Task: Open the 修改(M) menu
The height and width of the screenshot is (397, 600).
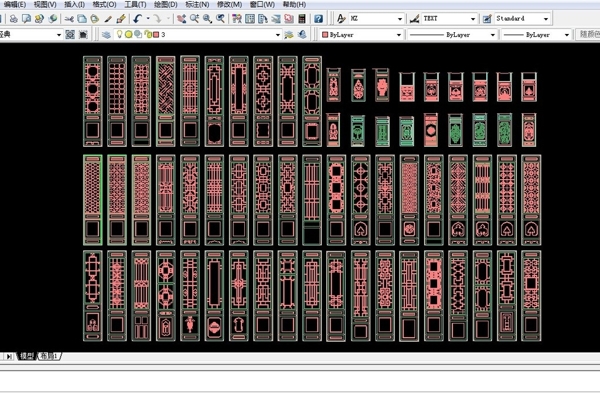Action: click(229, 5)
